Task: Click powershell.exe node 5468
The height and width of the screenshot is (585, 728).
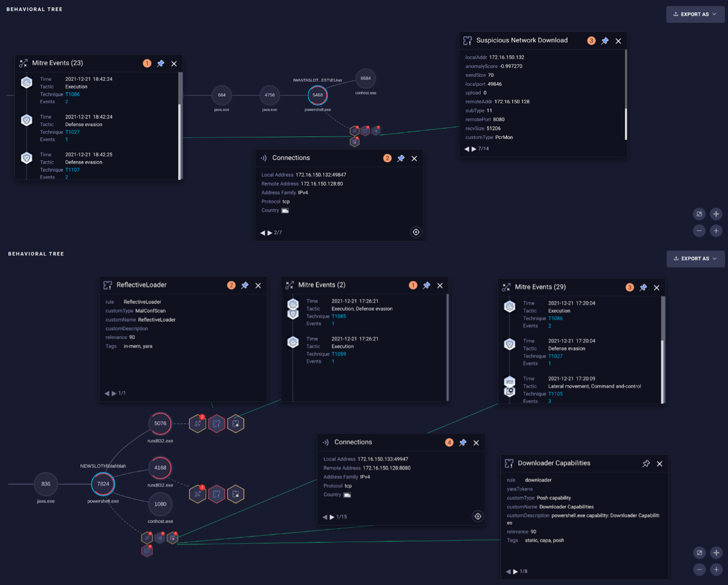Action: 317,95
